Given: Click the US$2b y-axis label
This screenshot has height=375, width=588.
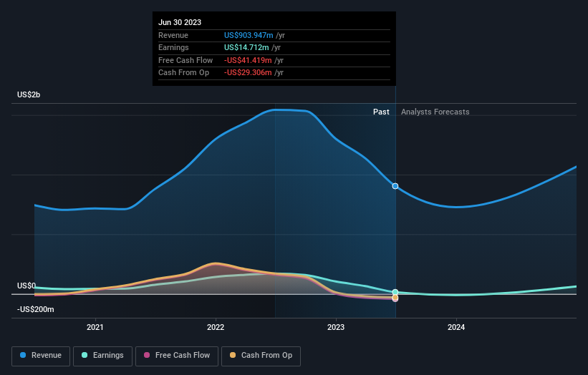Looking at the screenshot, I should point(29,94).
